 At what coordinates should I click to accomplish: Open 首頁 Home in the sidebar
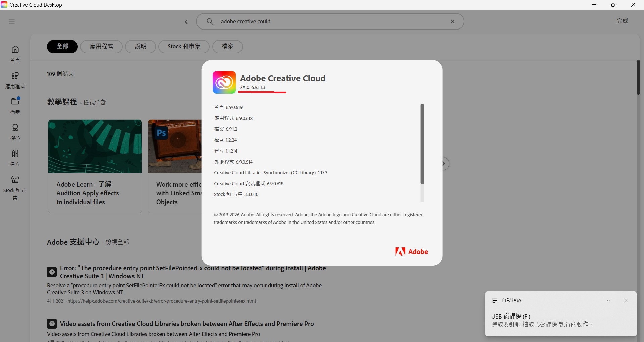click(x=15, y=54)
